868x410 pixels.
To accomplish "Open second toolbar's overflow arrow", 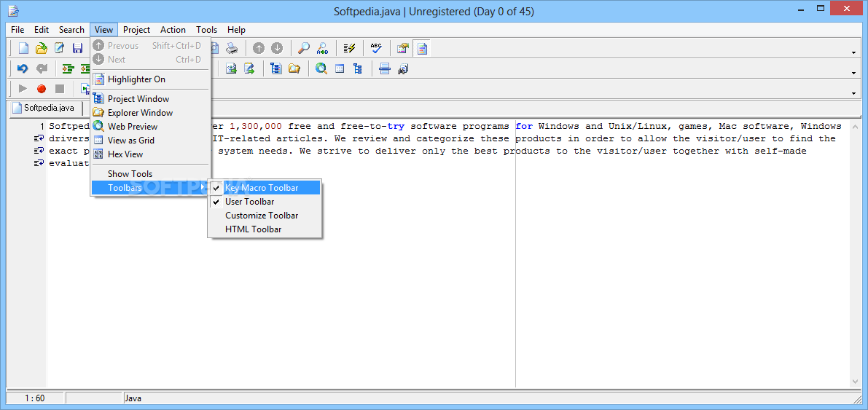I will tap(853, 73).
